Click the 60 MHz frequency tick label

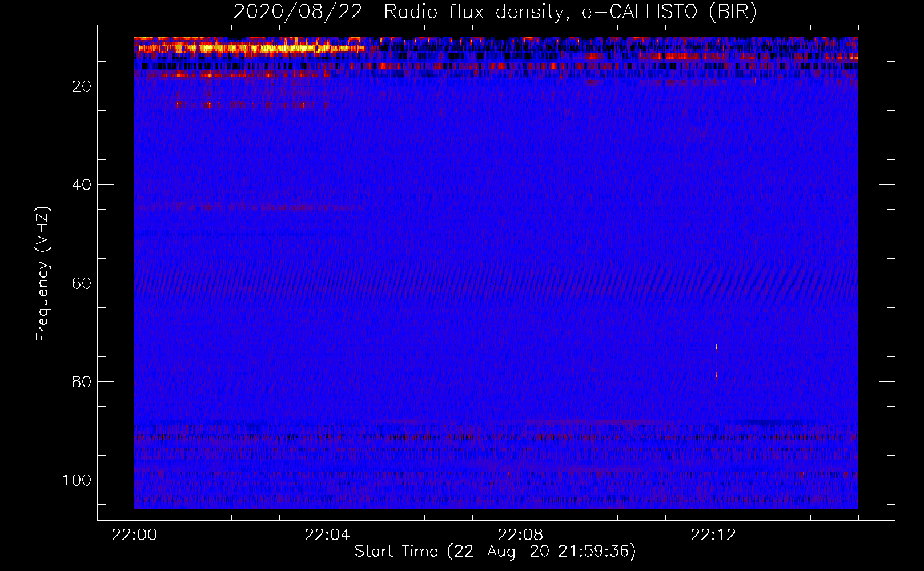click(82, 283)
